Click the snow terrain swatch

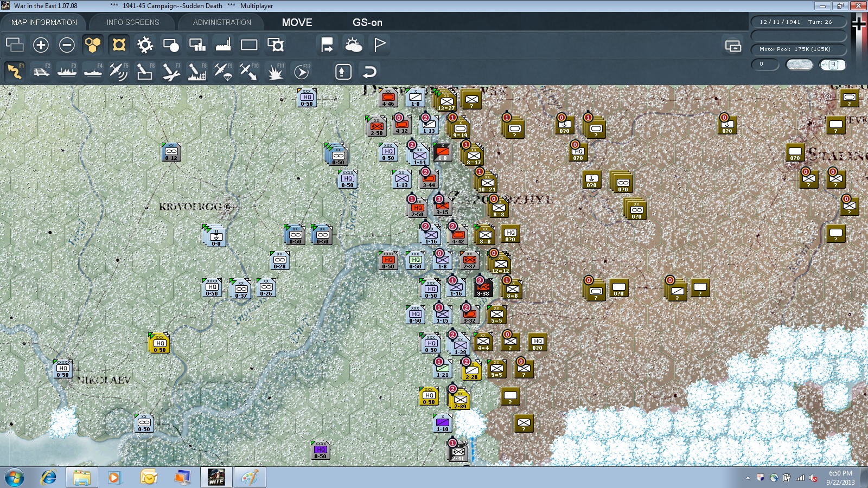[800, 65]
